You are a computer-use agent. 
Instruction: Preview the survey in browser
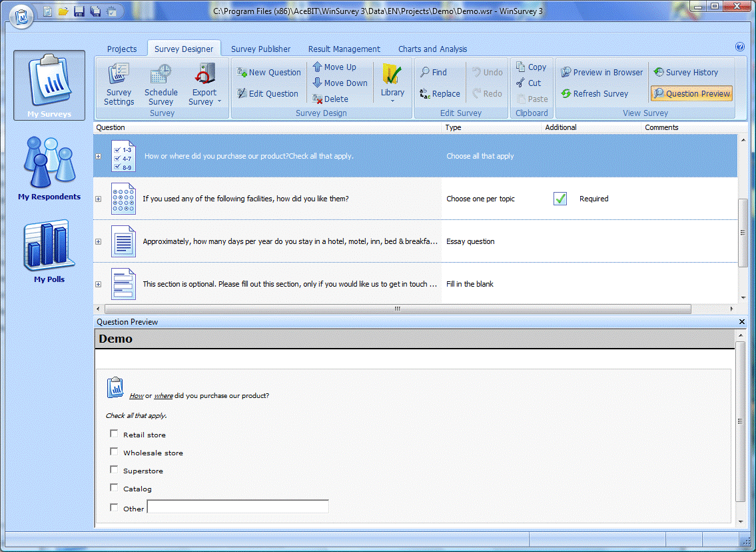pyautogui.click(x=601, y=73)
